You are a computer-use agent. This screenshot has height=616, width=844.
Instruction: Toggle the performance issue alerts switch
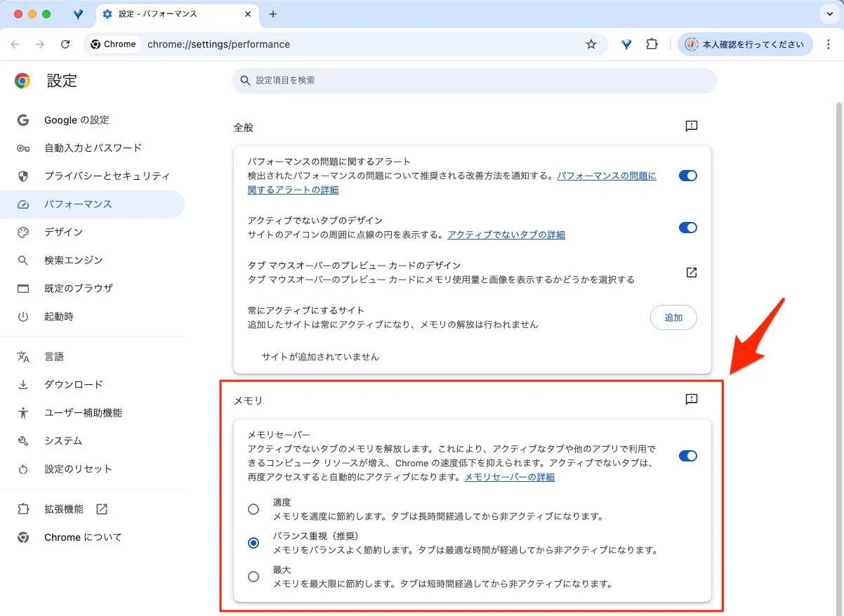pyautogui.click(x=687, y=176)
